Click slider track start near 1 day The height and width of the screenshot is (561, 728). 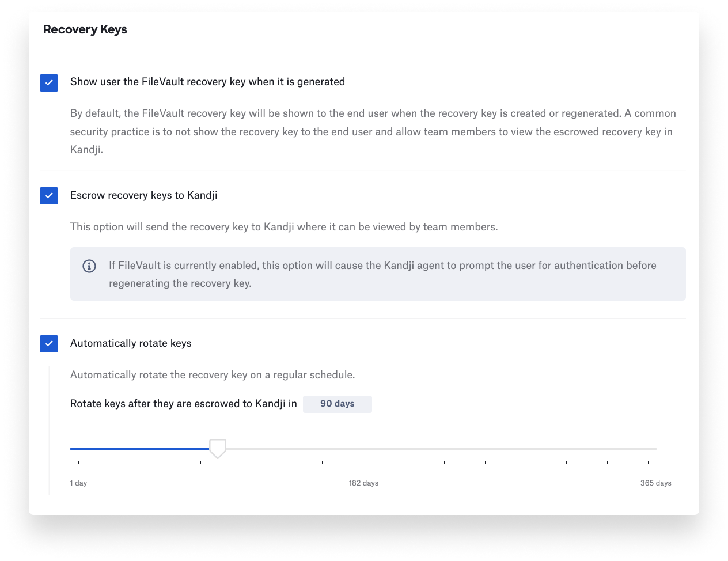(x=74, y=449)
